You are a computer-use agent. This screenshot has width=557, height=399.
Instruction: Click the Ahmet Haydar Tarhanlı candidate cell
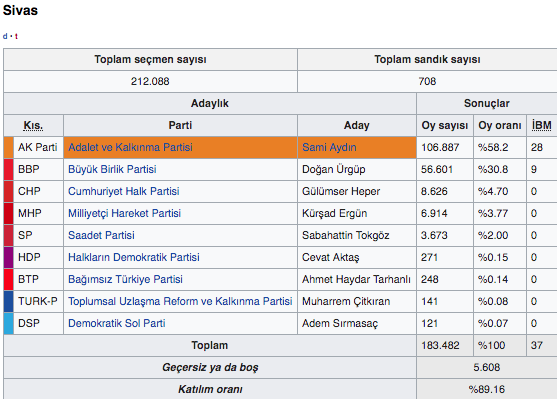point(357,280)
